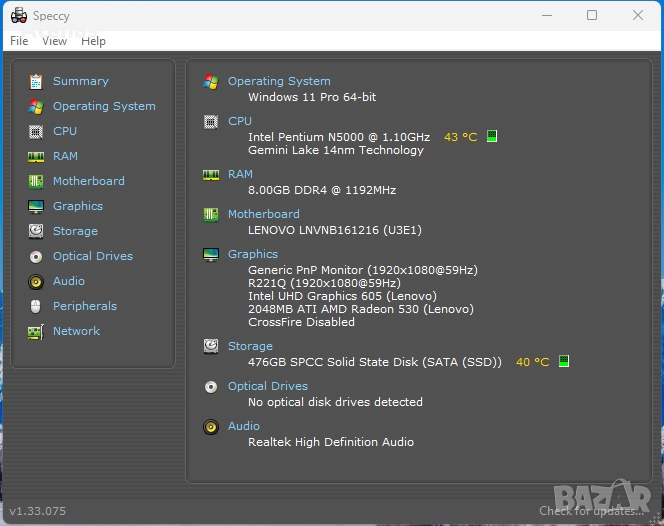Open the CPU section from sidebar label
The image size is (664, 526).
coord(65,131)
